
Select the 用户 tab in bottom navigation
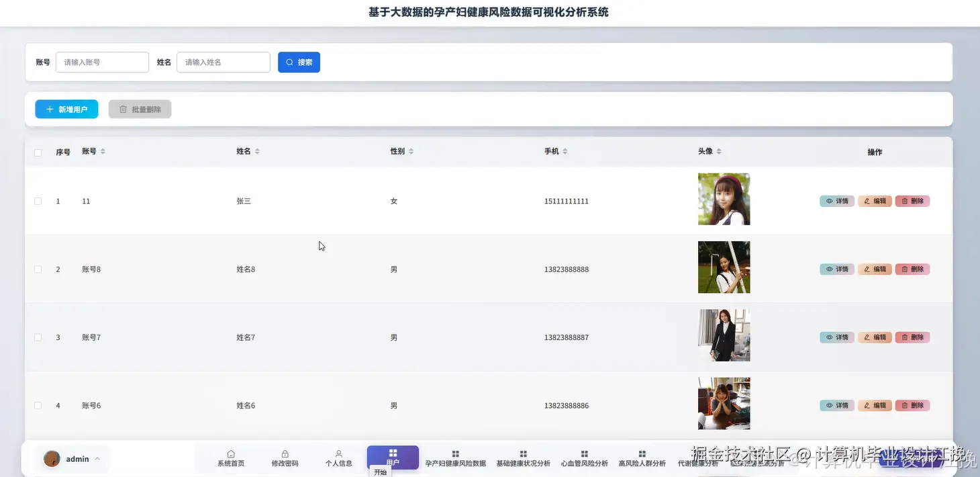tap(393, 458)
